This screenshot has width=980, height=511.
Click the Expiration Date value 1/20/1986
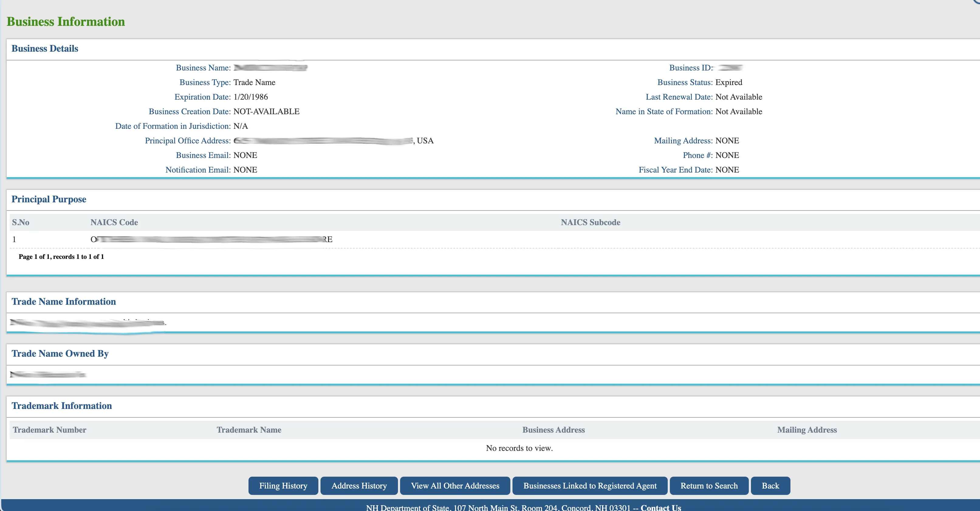251,97
